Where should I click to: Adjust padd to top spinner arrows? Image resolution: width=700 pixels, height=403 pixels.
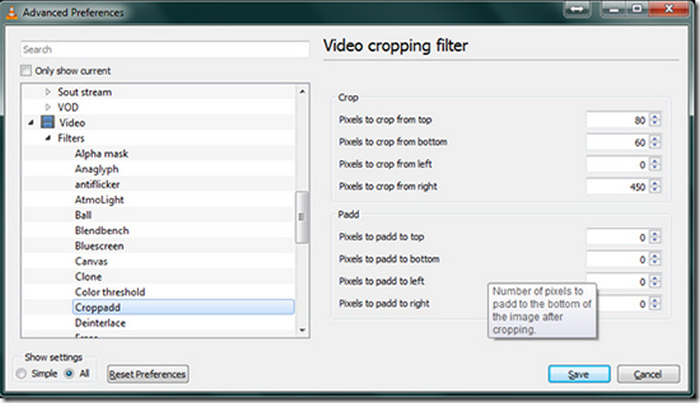pyautogui.click(x=655, y=237)
